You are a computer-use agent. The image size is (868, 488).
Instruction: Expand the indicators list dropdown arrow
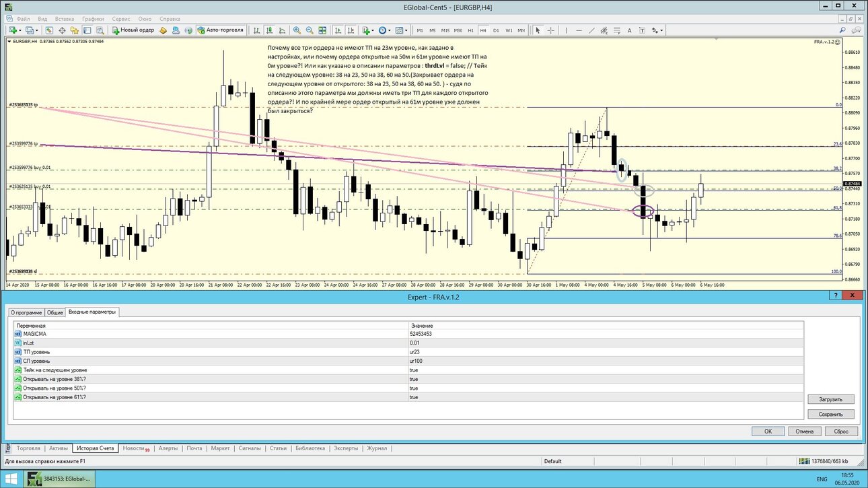pos(373,30)
